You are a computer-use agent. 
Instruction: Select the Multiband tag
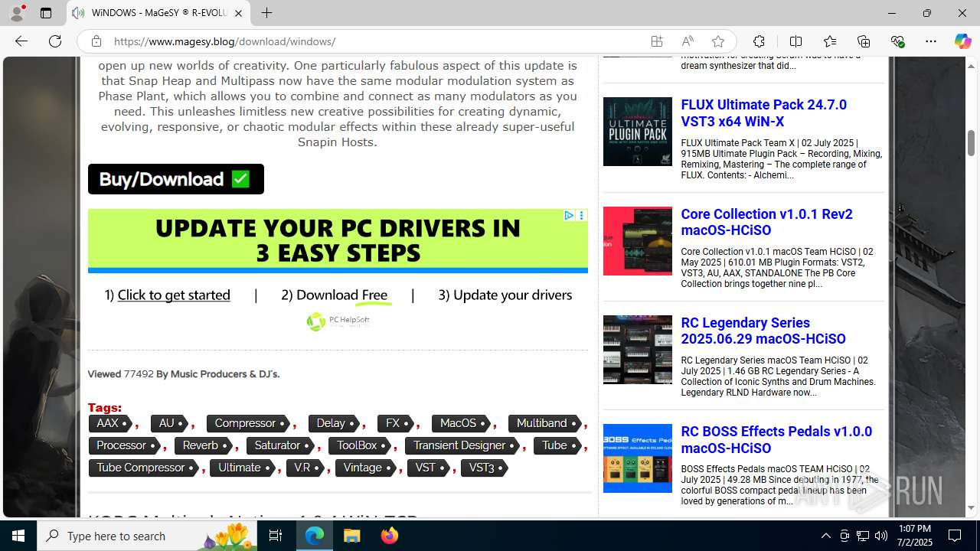coord(546,423)
